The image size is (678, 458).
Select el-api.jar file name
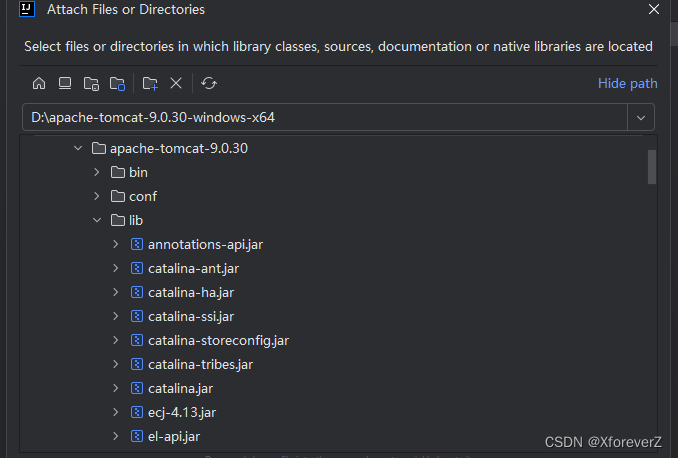[174, 437]
